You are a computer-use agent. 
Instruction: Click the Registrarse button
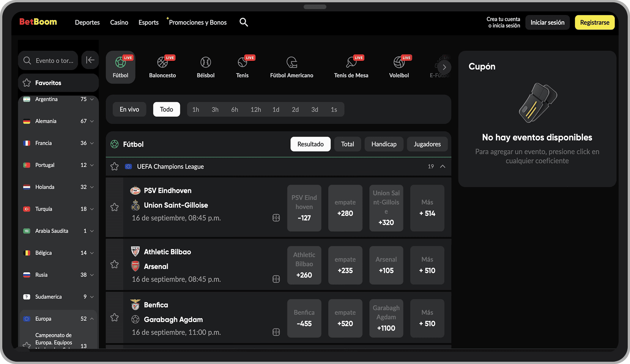coord(595,22)
